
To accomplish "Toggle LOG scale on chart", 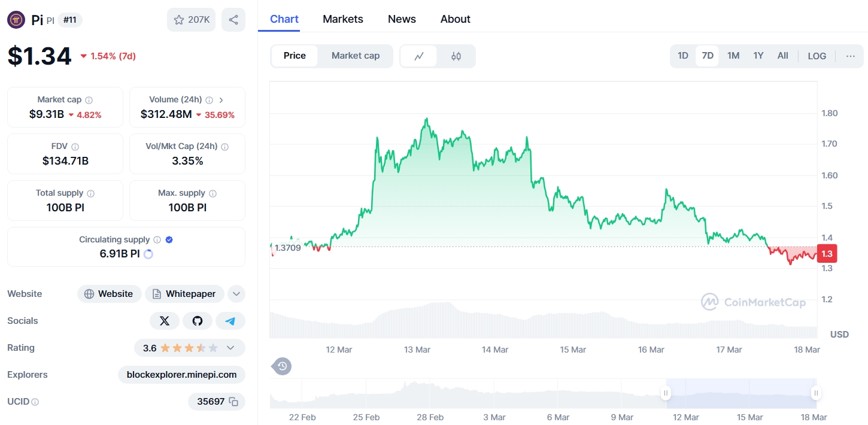I will pyautogui.click(x=817, y=56).
